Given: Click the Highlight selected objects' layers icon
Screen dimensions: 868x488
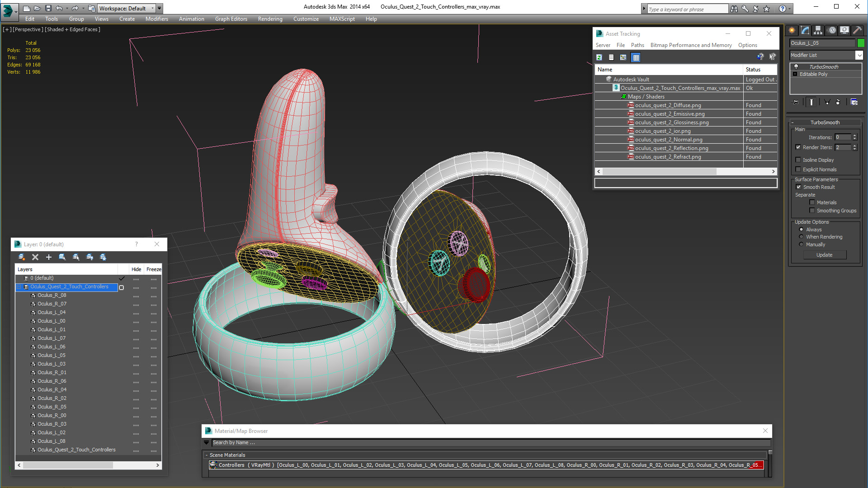Looking at the screenshot, I should pos(76,257).
